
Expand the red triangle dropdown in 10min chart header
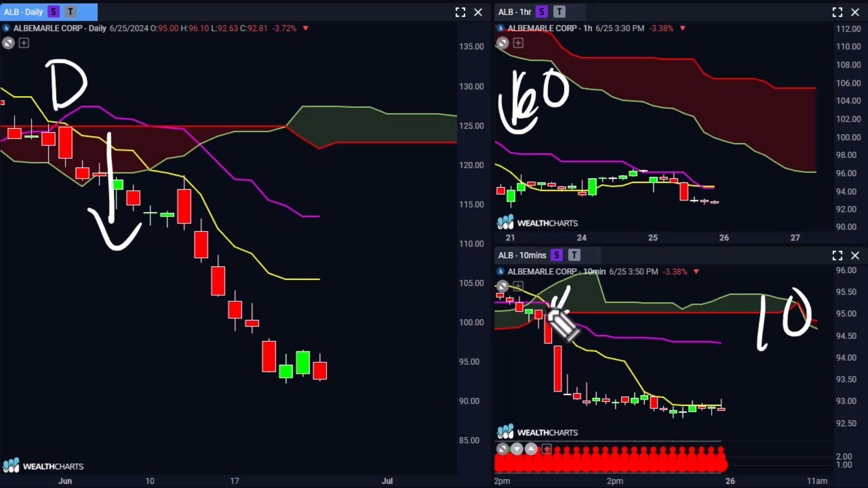[696, 271]
